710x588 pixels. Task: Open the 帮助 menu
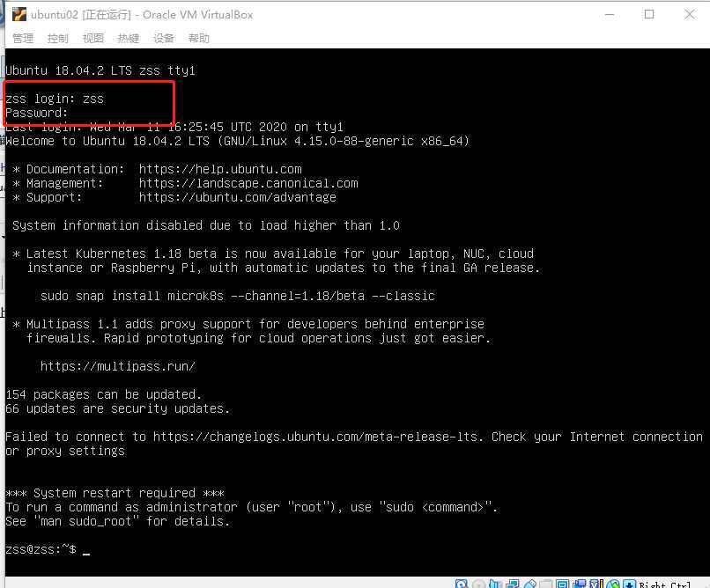pos(199,39)
